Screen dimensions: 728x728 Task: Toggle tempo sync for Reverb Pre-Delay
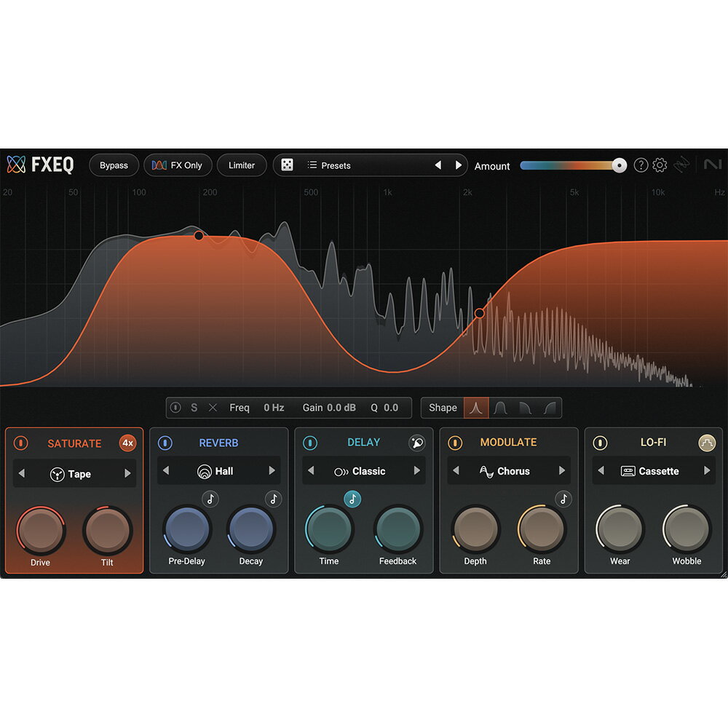210,499
